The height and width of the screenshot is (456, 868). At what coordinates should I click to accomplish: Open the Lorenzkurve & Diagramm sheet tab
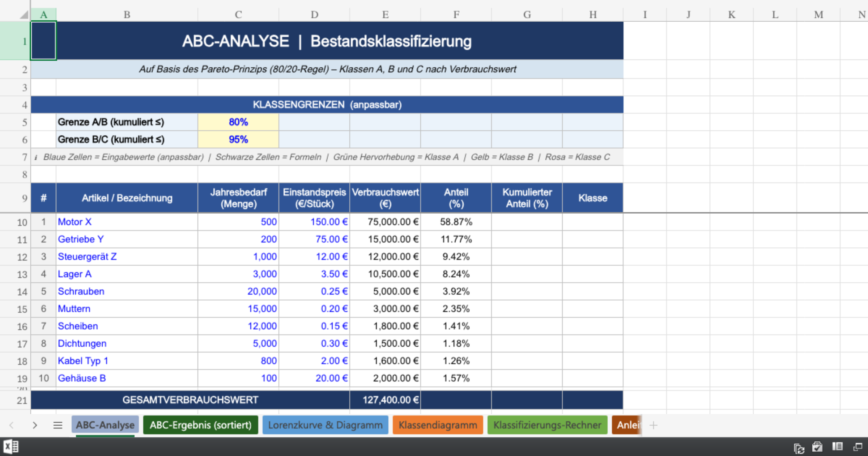point(325,425)
